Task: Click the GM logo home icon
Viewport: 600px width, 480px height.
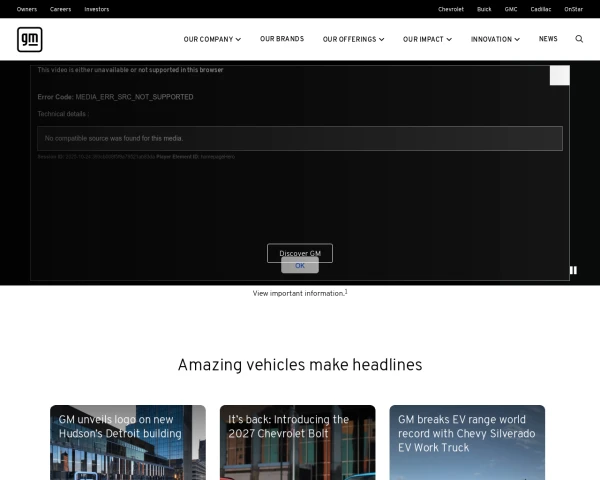Action: click(29, 39)
